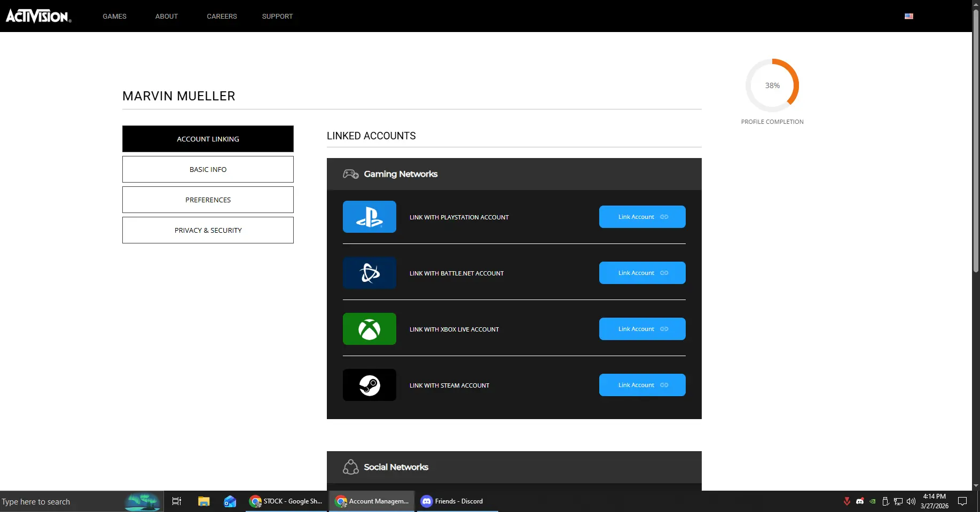Open the Discord tray icon
Viewport: 980px width, 512px height.
point(859,501)
